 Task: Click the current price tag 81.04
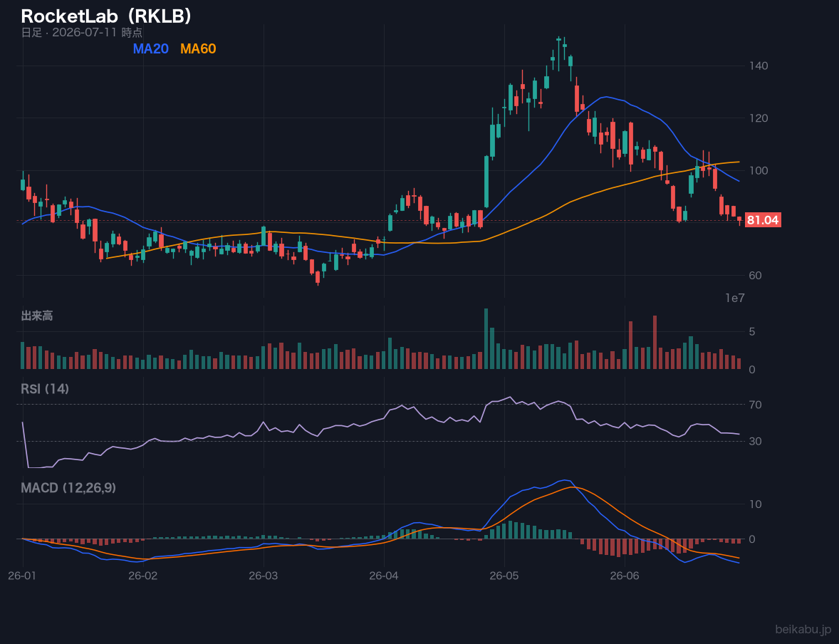[x=763, y=220]
